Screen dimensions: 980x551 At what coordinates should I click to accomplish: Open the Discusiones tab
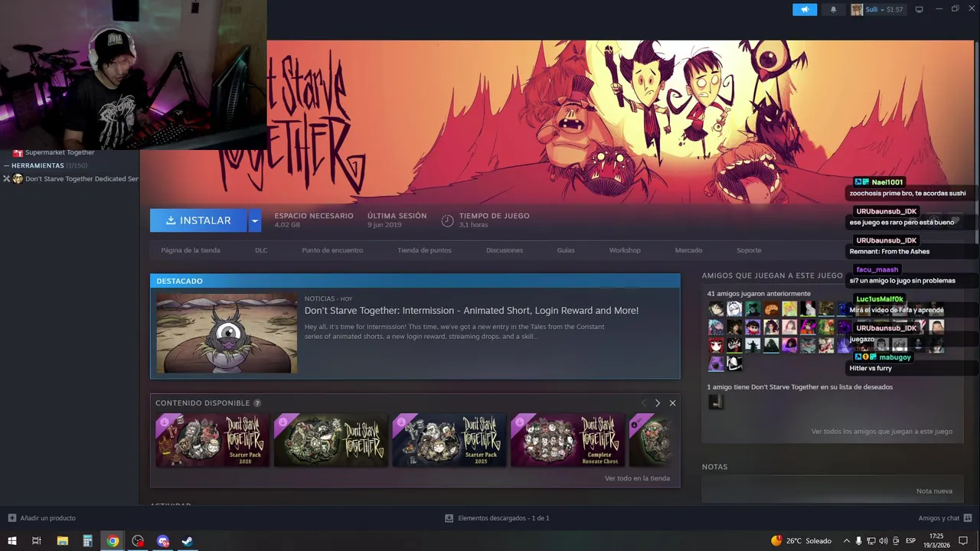[x=505, y=250]
